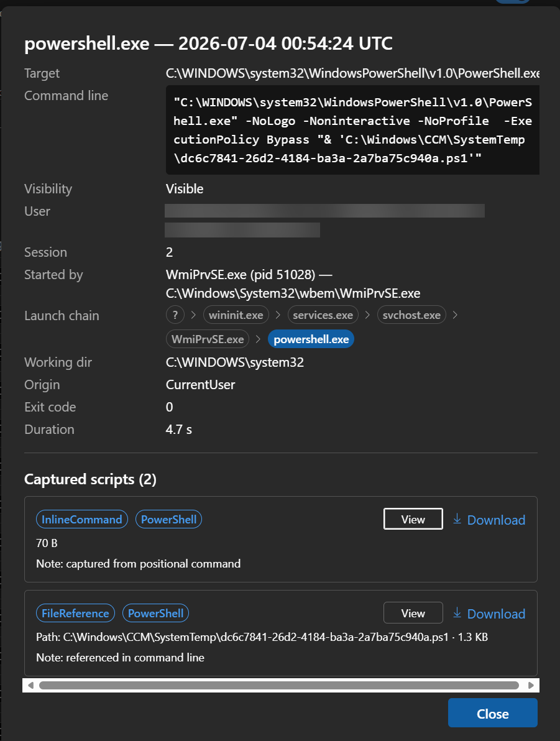This screenshot has height=741, width=560.
Task: Click duration value '4.7 s'
Action: coord(178,429)
